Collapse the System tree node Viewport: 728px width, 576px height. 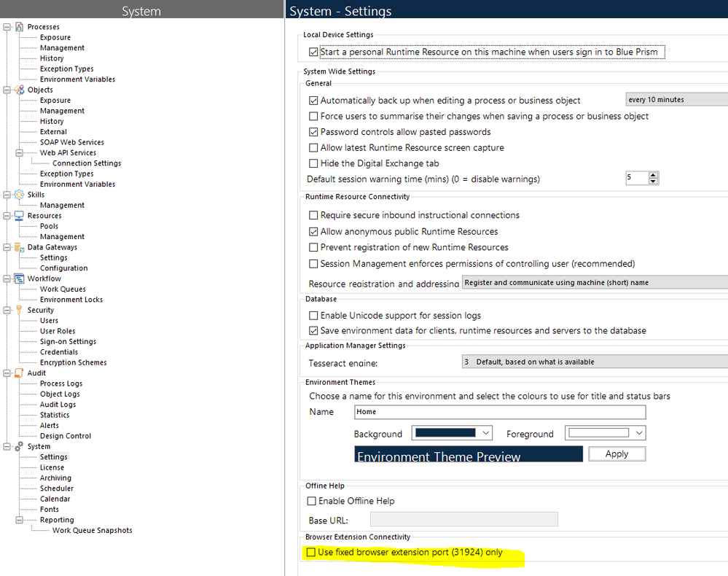[x=7, y=446]
